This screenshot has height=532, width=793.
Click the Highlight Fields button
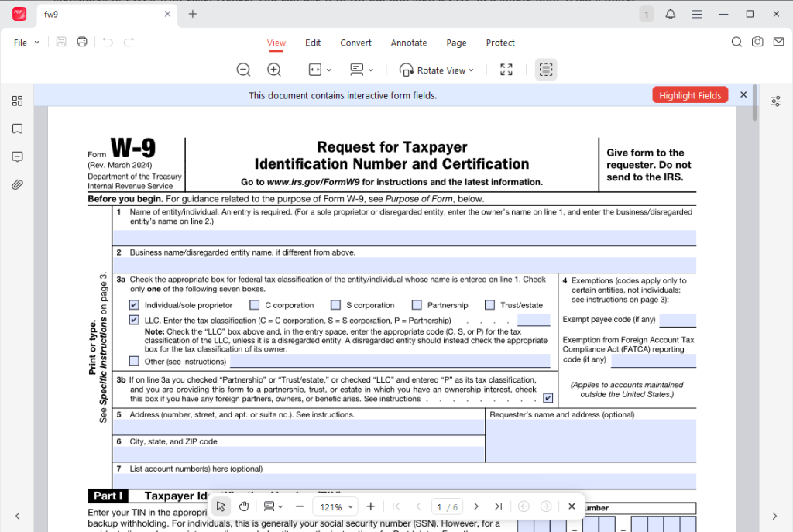[x=690, y=95]
